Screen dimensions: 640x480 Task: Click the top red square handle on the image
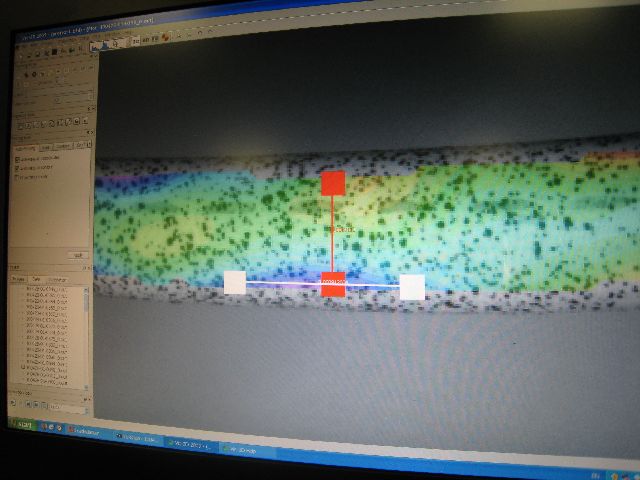click(333, 183)
